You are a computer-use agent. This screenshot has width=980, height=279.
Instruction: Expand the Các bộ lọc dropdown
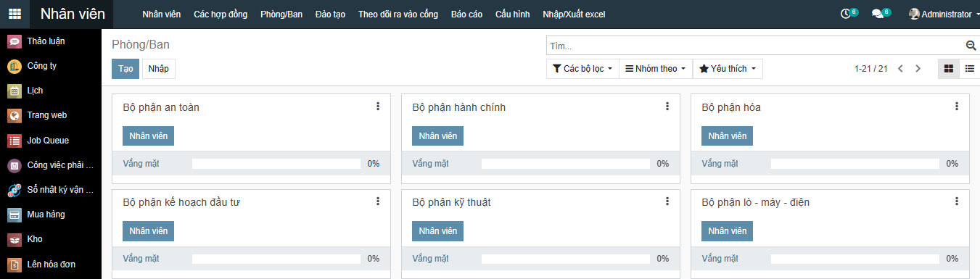tap(582, 69)
